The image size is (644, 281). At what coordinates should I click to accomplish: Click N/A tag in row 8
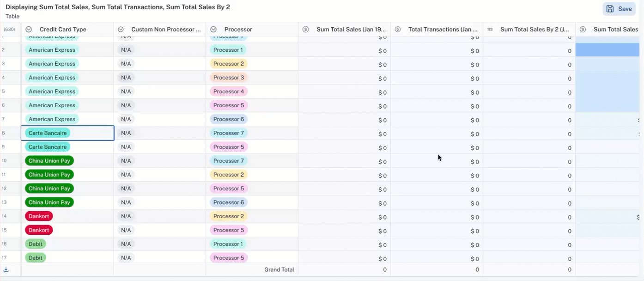pyautogui.click(x=126, y=133)
